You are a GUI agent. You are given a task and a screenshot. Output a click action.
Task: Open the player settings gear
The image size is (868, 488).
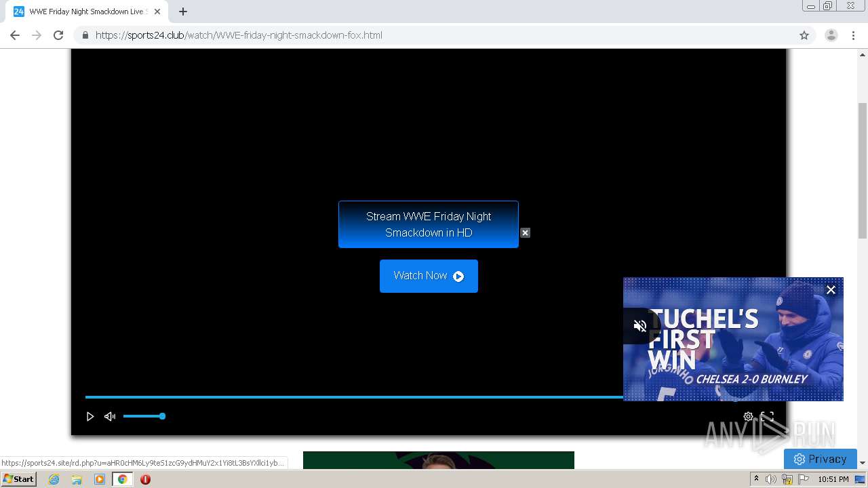[x=748, y=416]
